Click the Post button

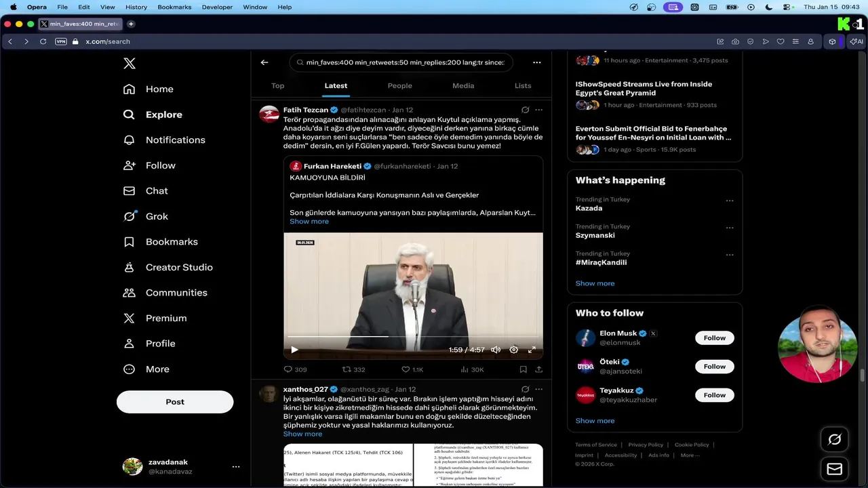tap(175, 402)
